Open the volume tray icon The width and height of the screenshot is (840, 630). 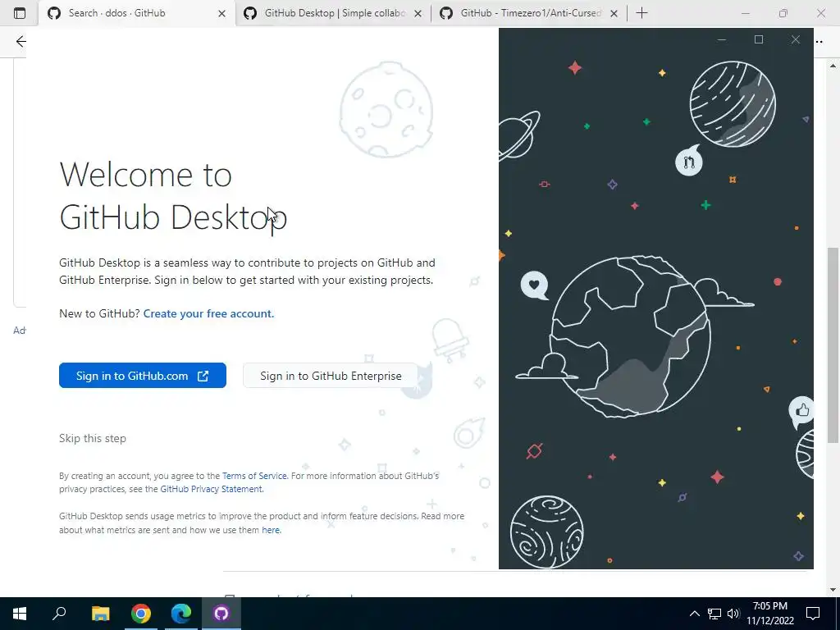pyautogui.click(x=733, y=614)
